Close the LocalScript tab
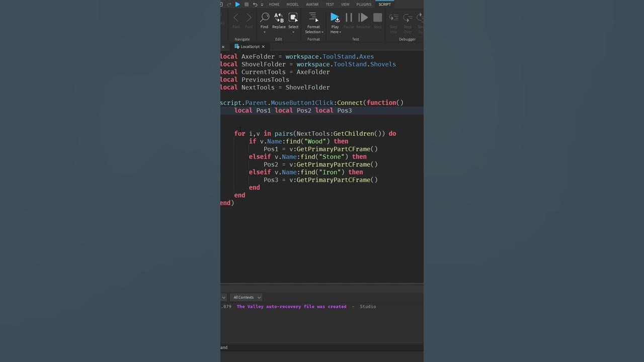This screenshot has width=644, height=362. [263, 47]
